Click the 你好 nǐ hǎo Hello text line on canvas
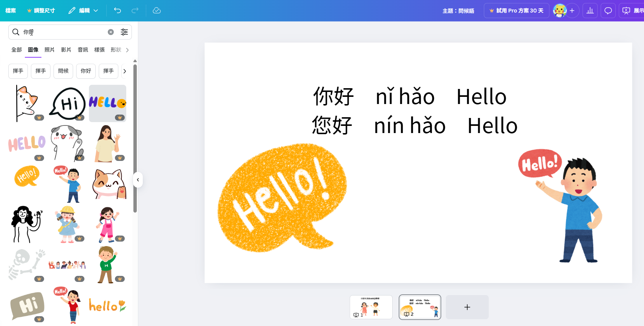Viewport: 644px width, 326px height. pyautogui.click(x=410, y=97)
